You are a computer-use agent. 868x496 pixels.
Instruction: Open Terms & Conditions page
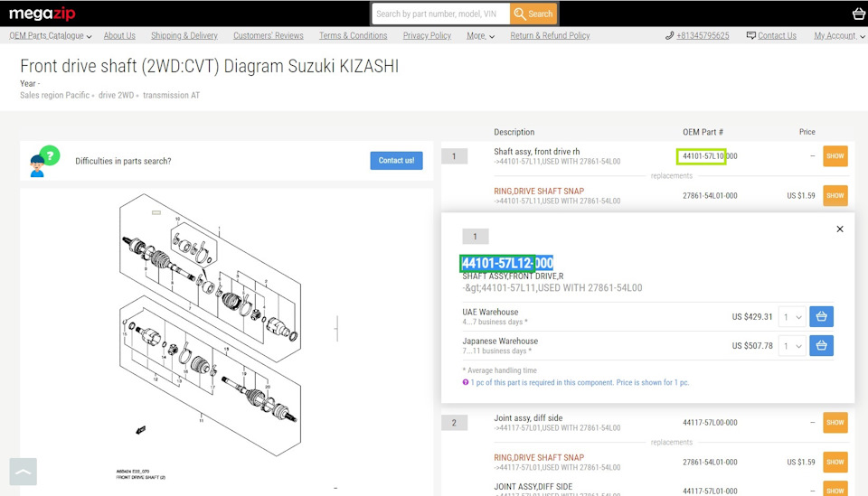(354, 35)
